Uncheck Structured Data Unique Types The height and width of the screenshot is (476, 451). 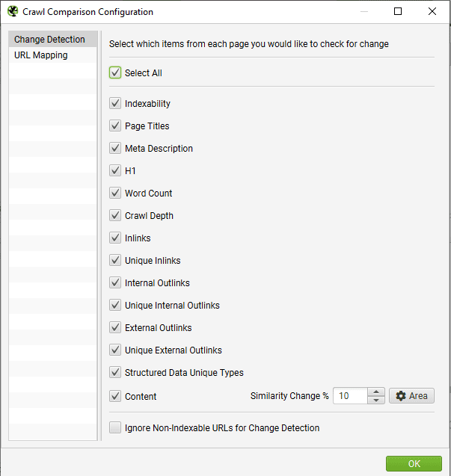(115, 372)
